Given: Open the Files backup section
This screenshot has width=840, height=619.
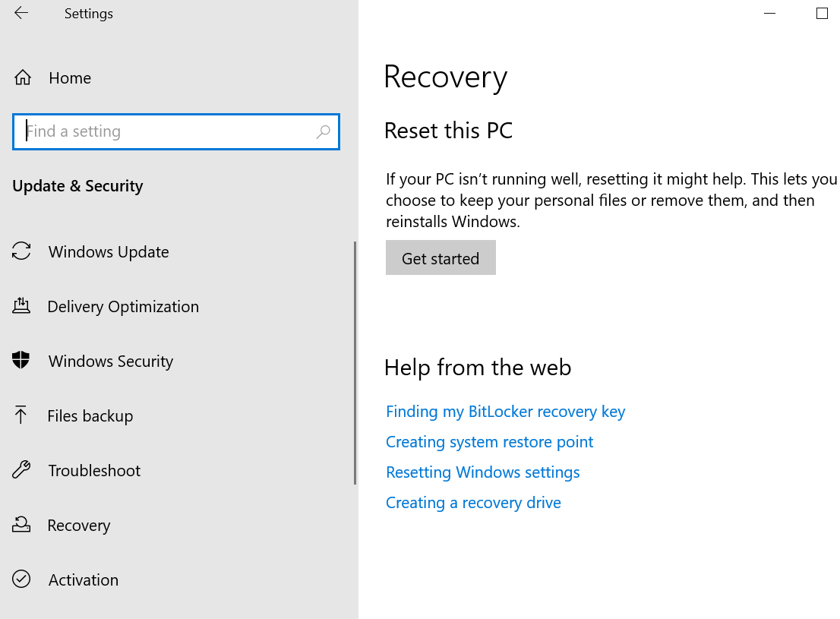Looking at the screenshot, I should click(x=90, y=416).
